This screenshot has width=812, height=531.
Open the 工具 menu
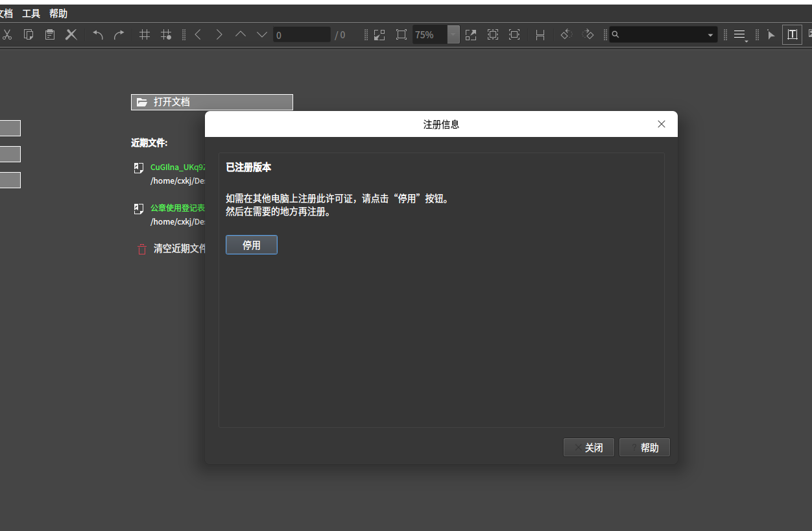(x=31, y=14)
